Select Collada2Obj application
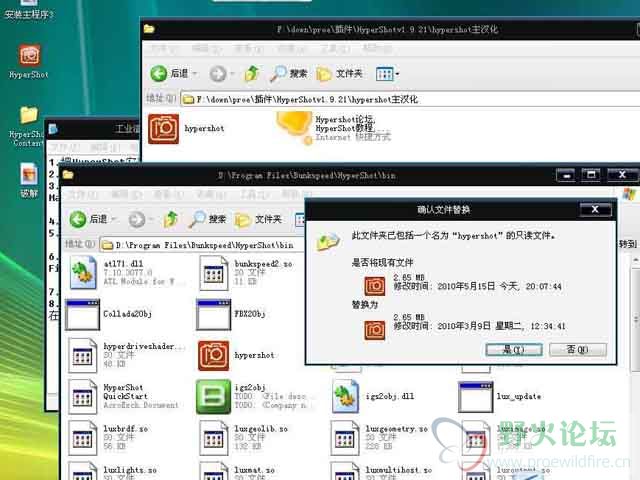The height and width of the screenshot is (480, 640). pyautogui.click(x=109, y=314)
